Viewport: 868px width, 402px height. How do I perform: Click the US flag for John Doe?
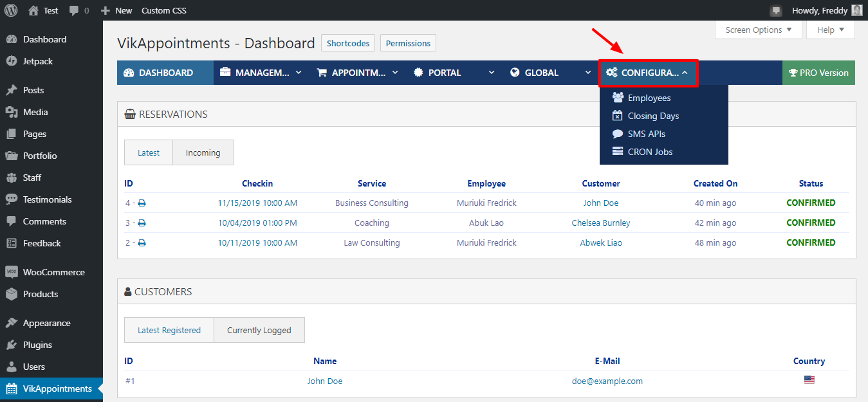[809, 380]
